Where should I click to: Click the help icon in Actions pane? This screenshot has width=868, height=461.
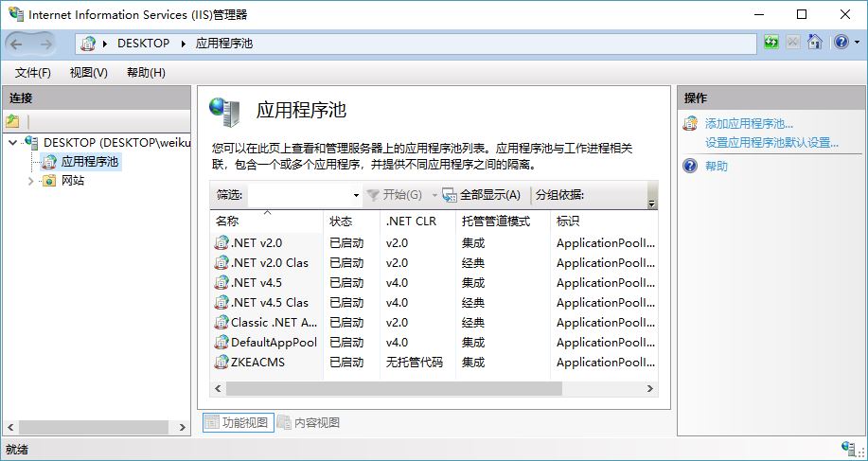pyautogui.click(x=690, y=166)
